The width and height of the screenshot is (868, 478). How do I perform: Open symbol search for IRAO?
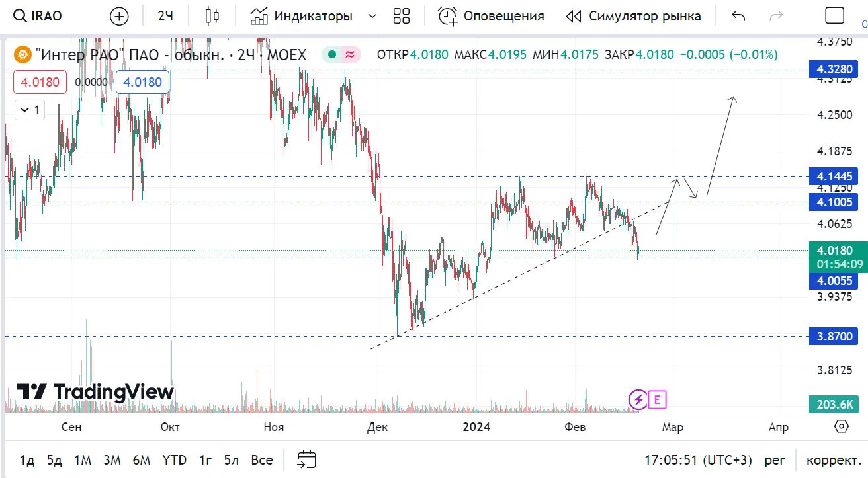[x=38, y=16]
